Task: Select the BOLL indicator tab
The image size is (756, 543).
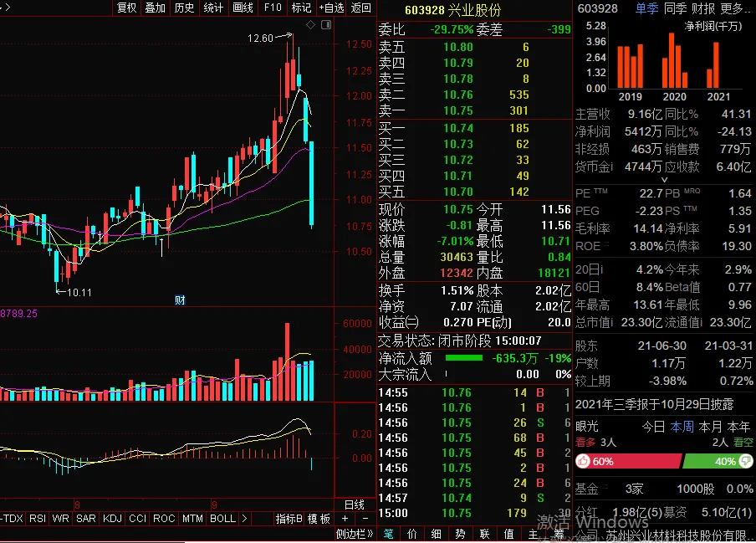Action: click(x=222, y=519)
